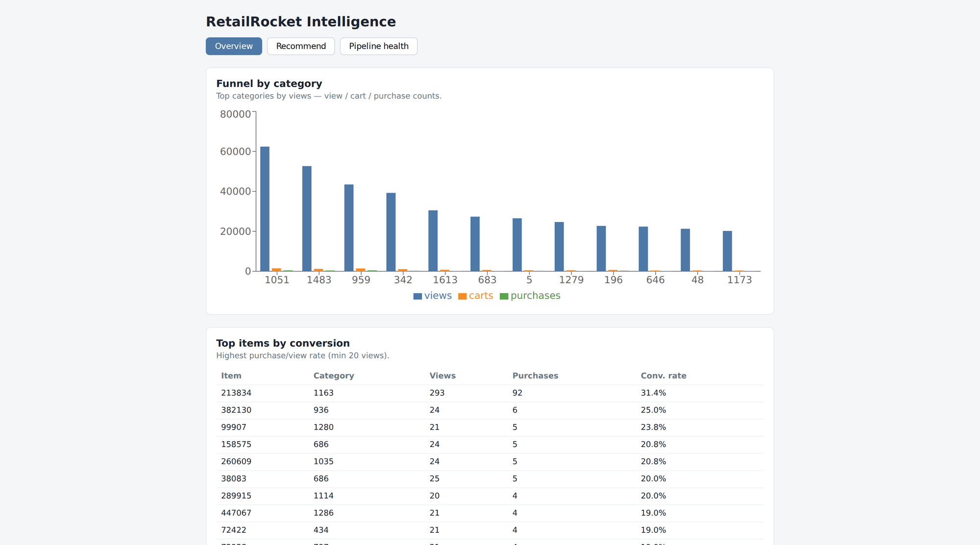This screenshot has height=545, width=980.
Task: Click the Category column header
Action: tap(334, 376)
